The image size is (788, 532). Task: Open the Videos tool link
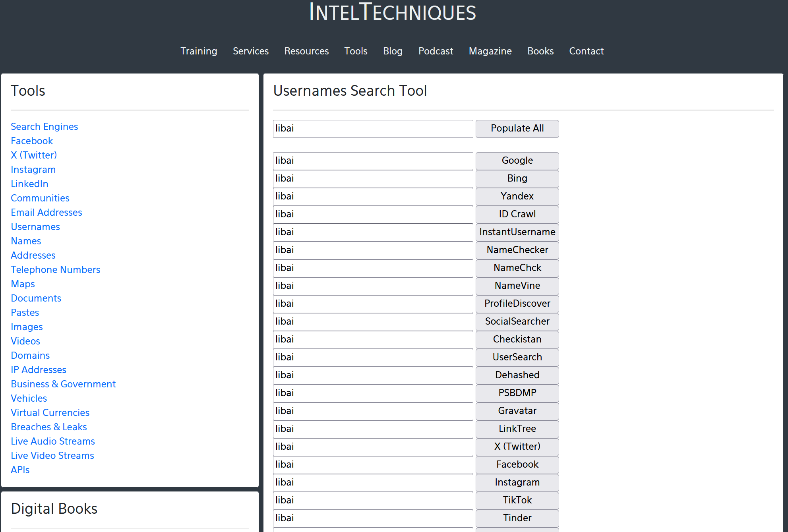[x=25, y=341]
